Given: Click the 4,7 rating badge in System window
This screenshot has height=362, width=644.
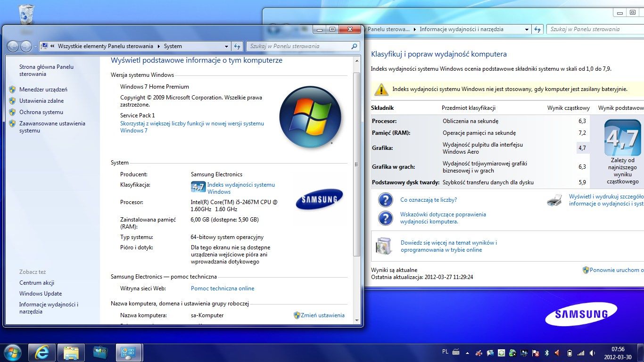Looking at the screenshot, I should [198, 187].
